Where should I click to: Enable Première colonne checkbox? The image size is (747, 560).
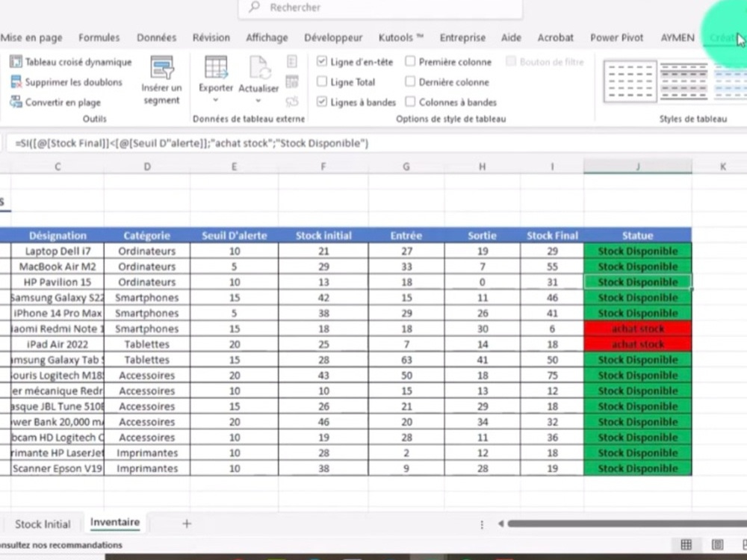point(410,61)
